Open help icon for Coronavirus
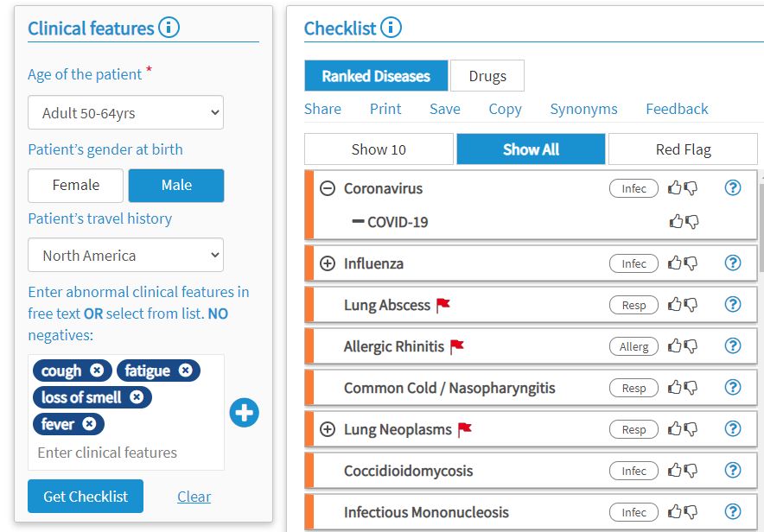This screenshot has height=532, width=764. click(733, 187)
